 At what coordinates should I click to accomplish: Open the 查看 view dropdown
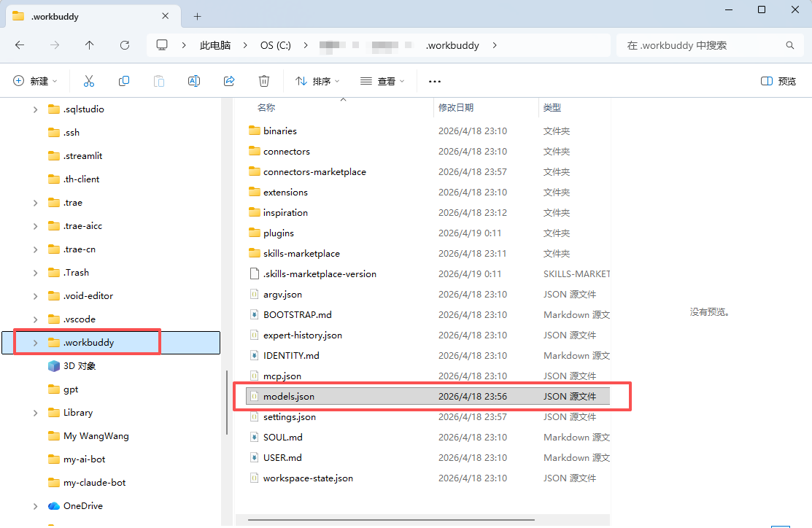tap(382, 81)
